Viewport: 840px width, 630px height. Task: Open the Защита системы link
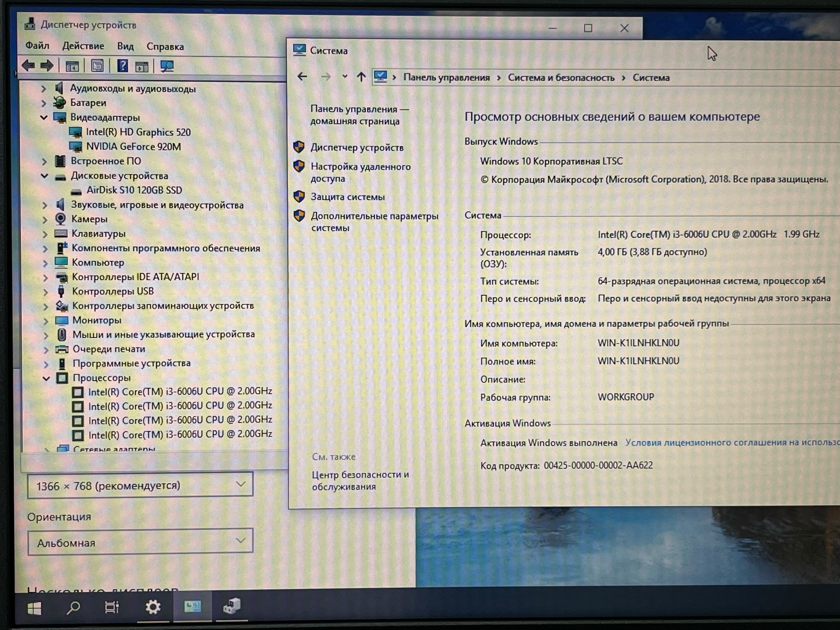pos(348,197)
